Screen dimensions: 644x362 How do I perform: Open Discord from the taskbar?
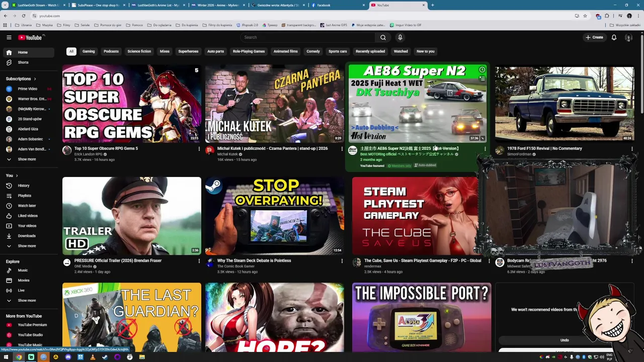[68, 357]
